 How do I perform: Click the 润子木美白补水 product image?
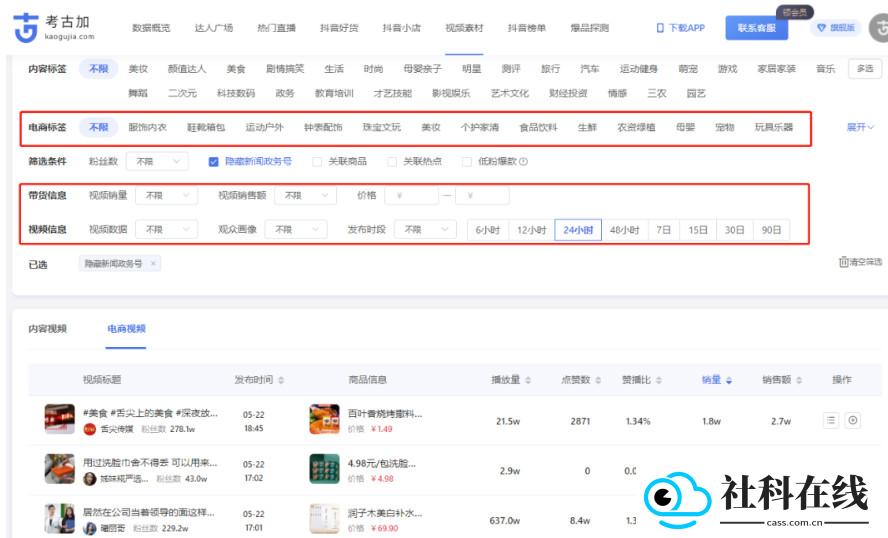click(x=325, y=519)
